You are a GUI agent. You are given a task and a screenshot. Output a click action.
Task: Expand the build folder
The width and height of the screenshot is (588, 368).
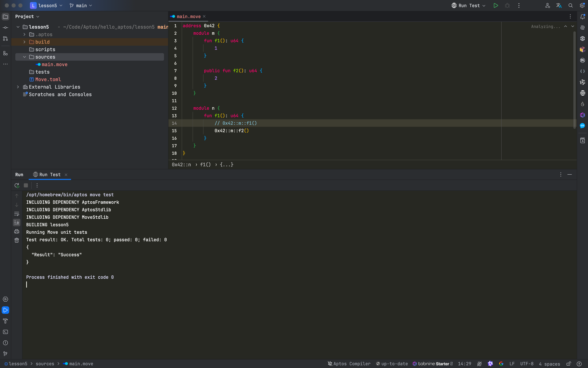(x=24, y=42)
